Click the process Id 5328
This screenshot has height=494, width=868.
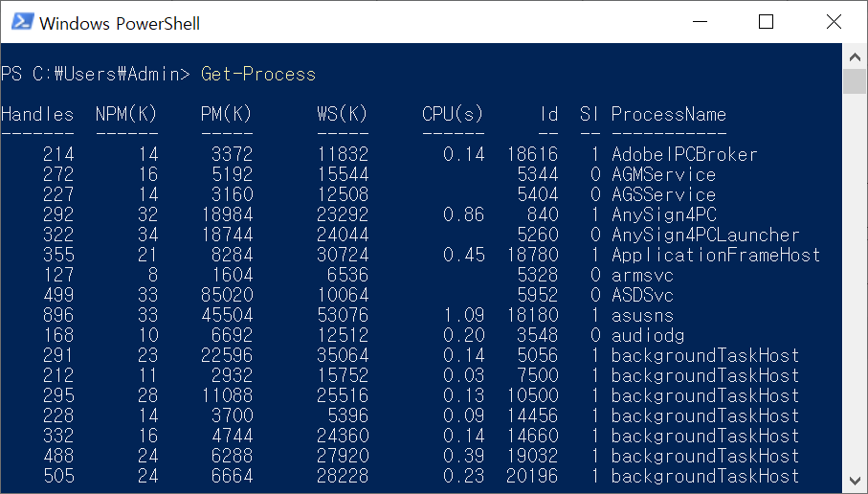pyautogui.click(x=538, y=276)
